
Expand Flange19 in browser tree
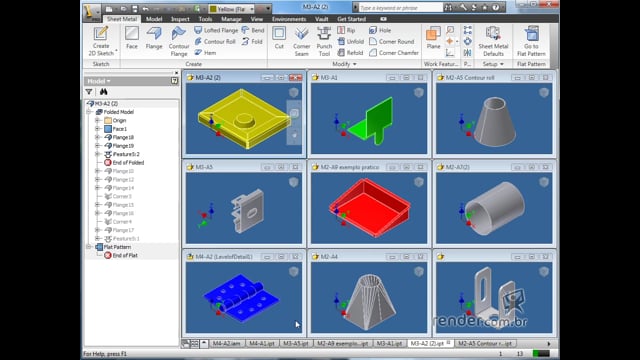[97, 146]
